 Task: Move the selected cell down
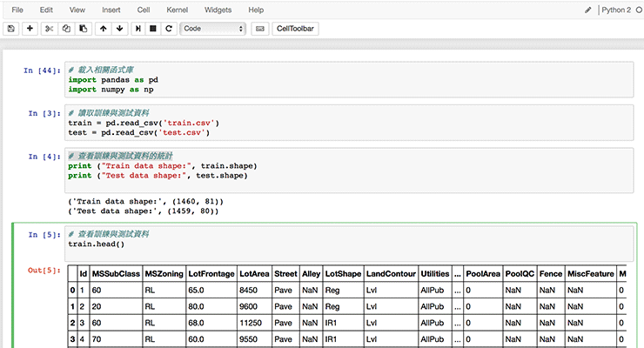[x=119, y=29]
